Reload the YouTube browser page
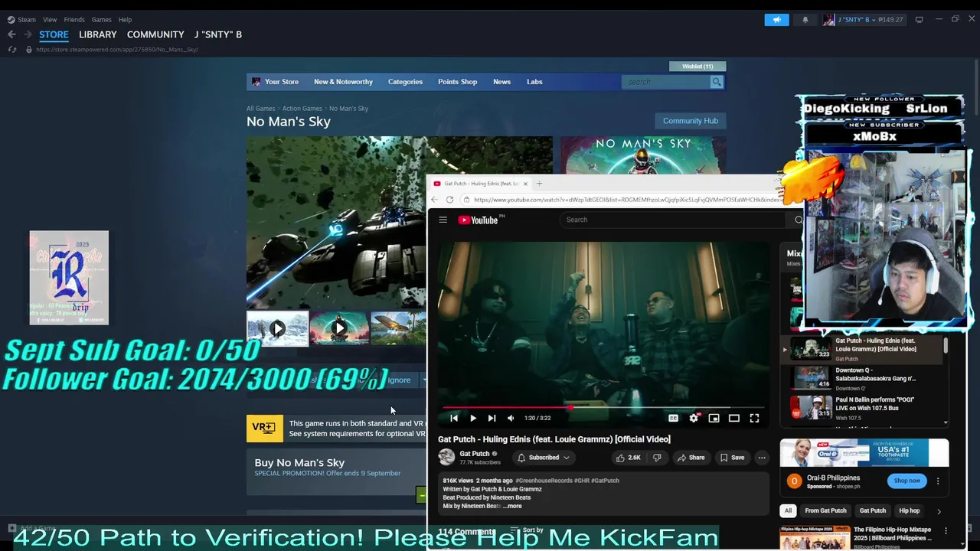The image size is (980, 551). pyautogui.click(x=449, y=200)
